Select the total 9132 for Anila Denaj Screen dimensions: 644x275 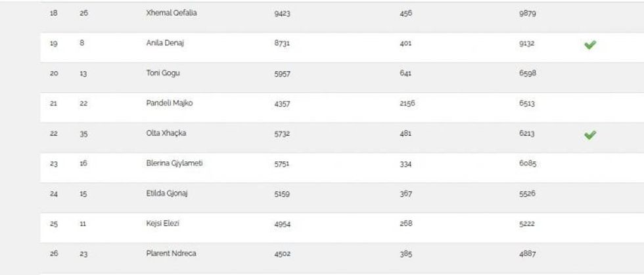click(528, 43)
